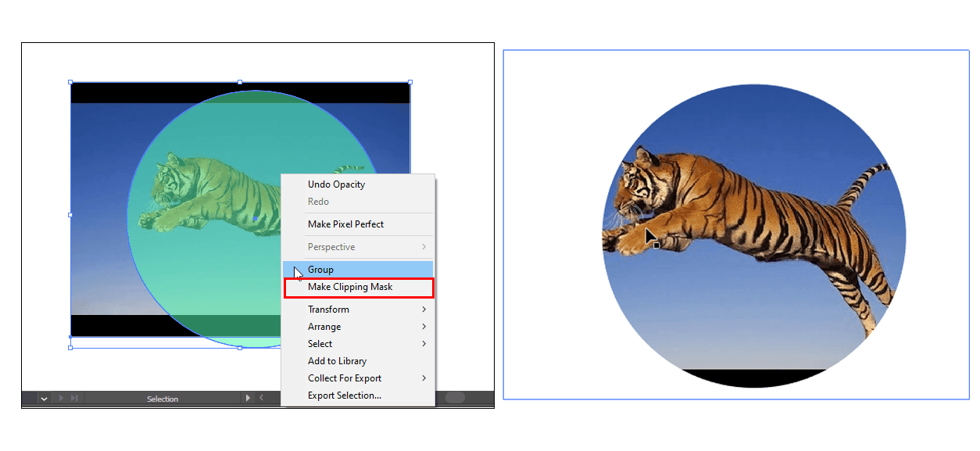Screen dimensions: 980x451
Task: Expand the Arrange submenu arrow
Action: pyautogui.click(x=424, y=327)
